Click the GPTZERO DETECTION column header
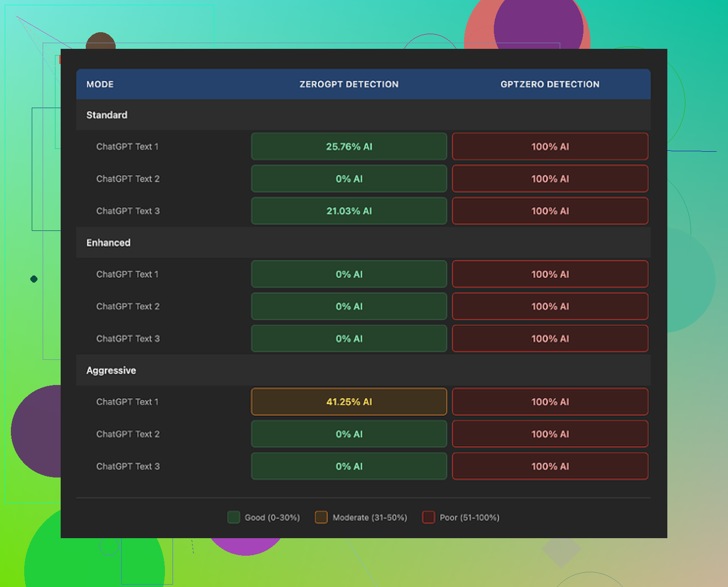728x587 pixels. point(550,84)
